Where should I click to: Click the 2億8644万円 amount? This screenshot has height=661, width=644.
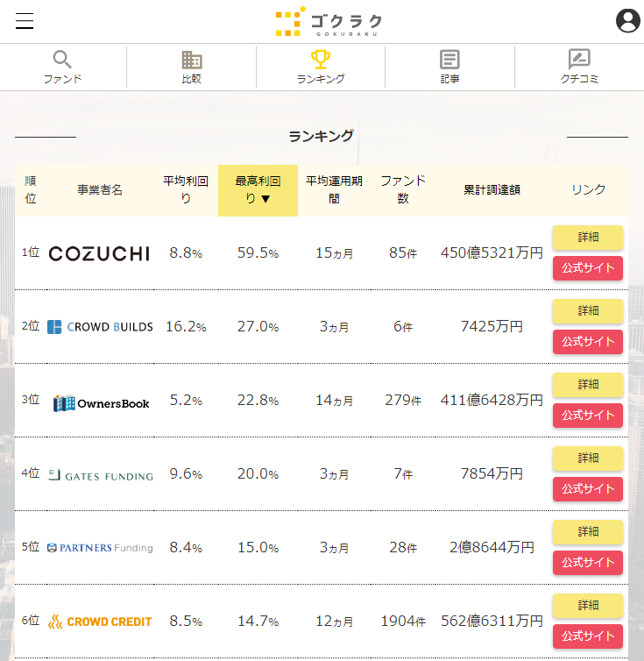pos(492,548)
